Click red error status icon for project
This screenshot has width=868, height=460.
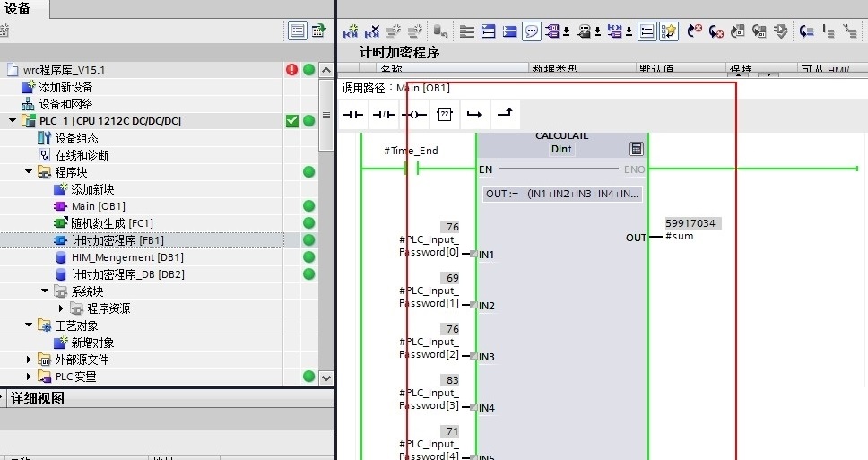pos(291,70)
